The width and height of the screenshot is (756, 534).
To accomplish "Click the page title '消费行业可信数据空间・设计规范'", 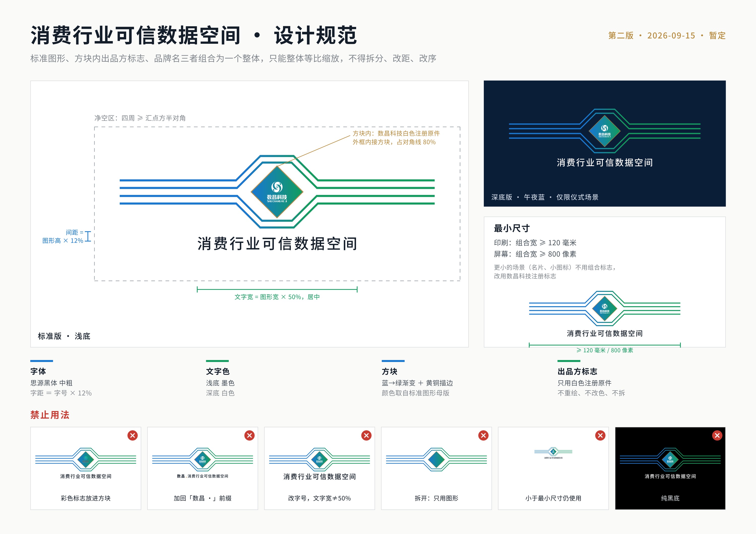I will (x=194, y=35).
